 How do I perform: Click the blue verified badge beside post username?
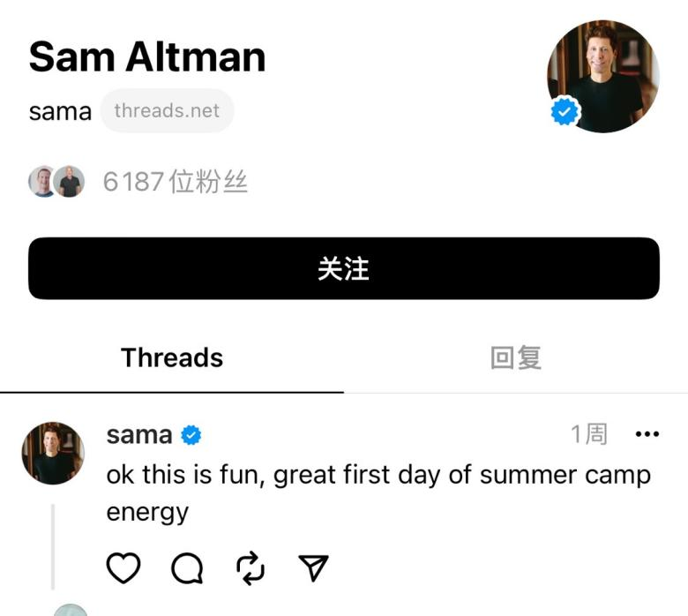click(x=191, y=435)
